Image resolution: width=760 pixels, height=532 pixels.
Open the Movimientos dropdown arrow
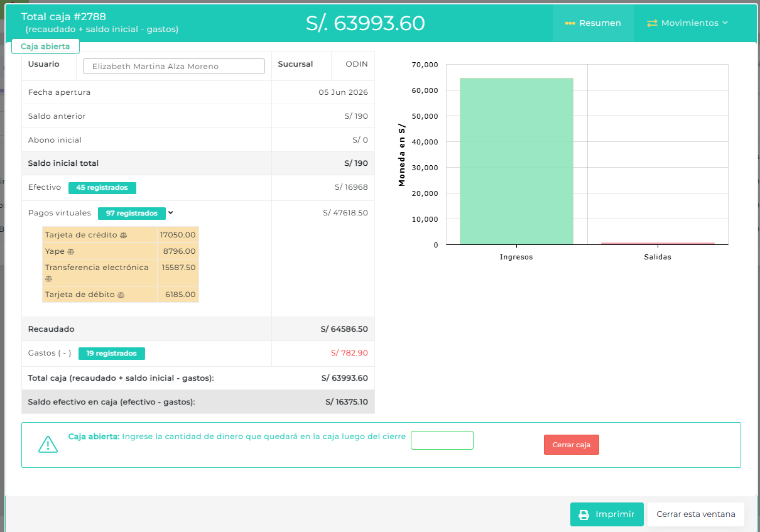click(x=725, y=23)
